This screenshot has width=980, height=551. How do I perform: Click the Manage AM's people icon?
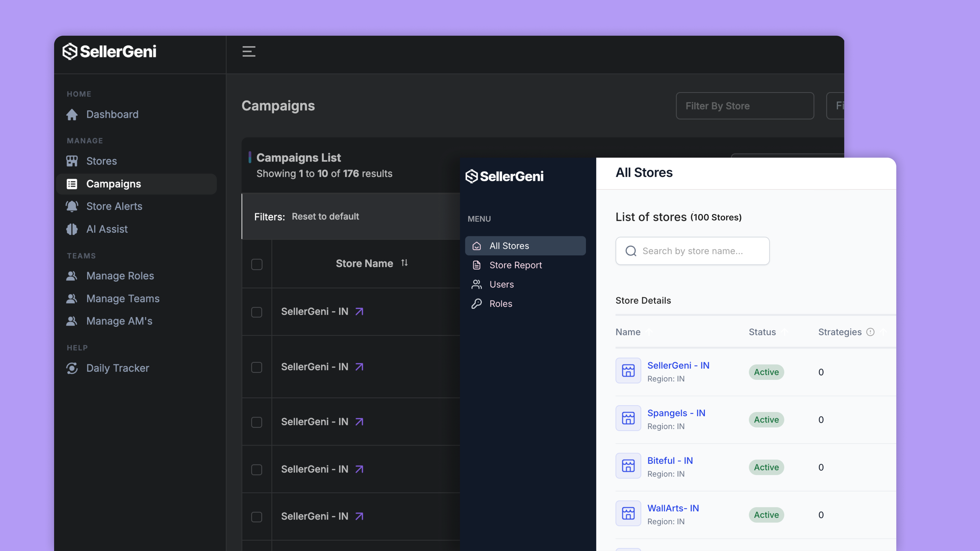coord(71,321)
